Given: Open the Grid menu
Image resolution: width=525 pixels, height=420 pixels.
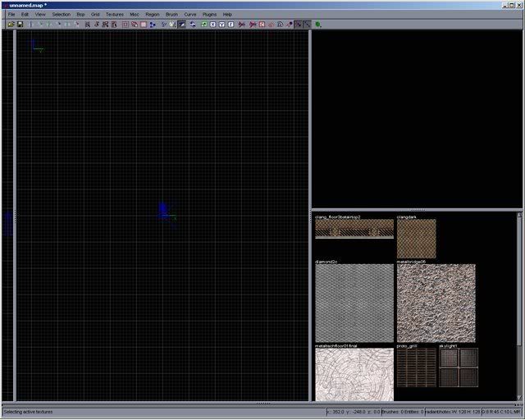Looking at the screenshot, I should 95,15.
